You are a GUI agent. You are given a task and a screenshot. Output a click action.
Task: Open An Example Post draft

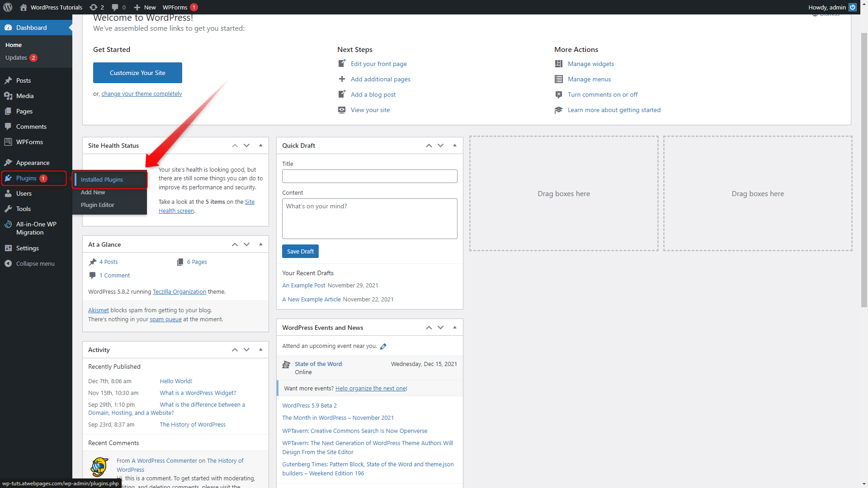click(x=304, y=285)
